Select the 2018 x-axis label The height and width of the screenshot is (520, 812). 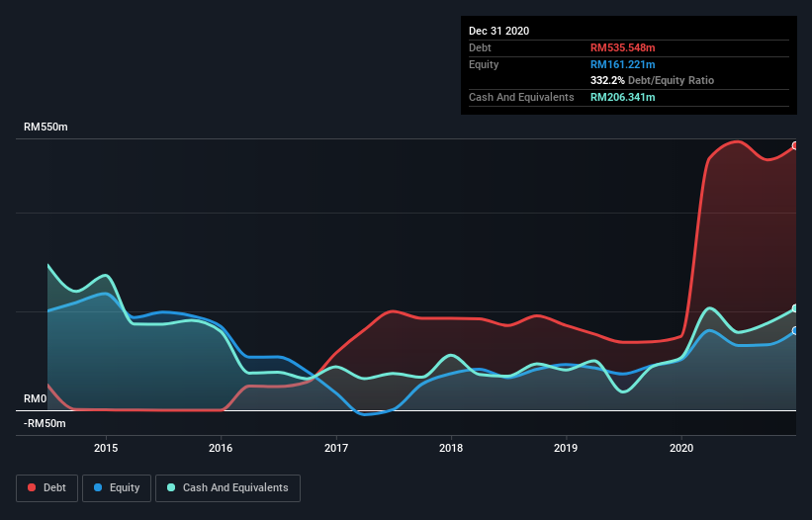coord(451,448)
